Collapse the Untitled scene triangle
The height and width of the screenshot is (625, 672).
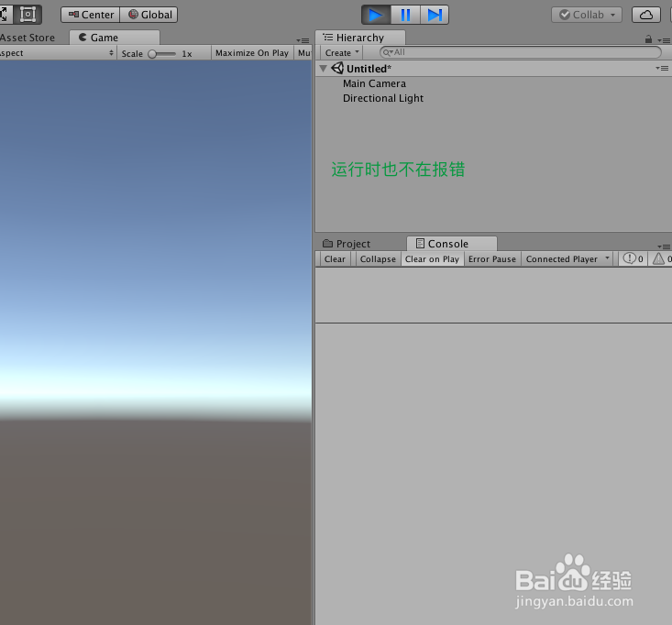(x=324, y=69)
